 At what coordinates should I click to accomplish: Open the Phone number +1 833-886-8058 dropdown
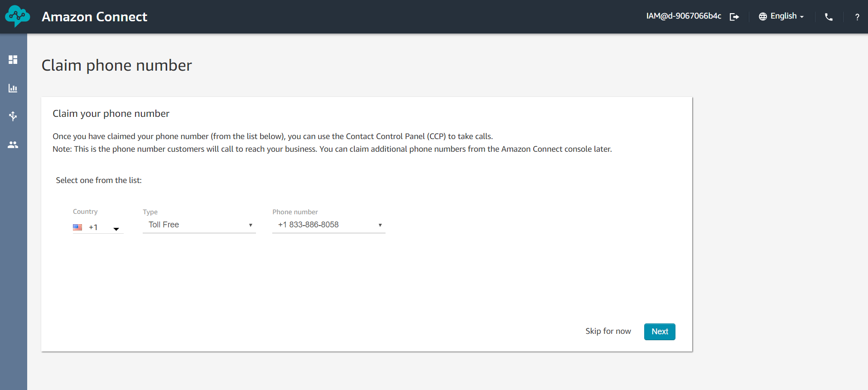pyautogui.click(x=329, y=225)
